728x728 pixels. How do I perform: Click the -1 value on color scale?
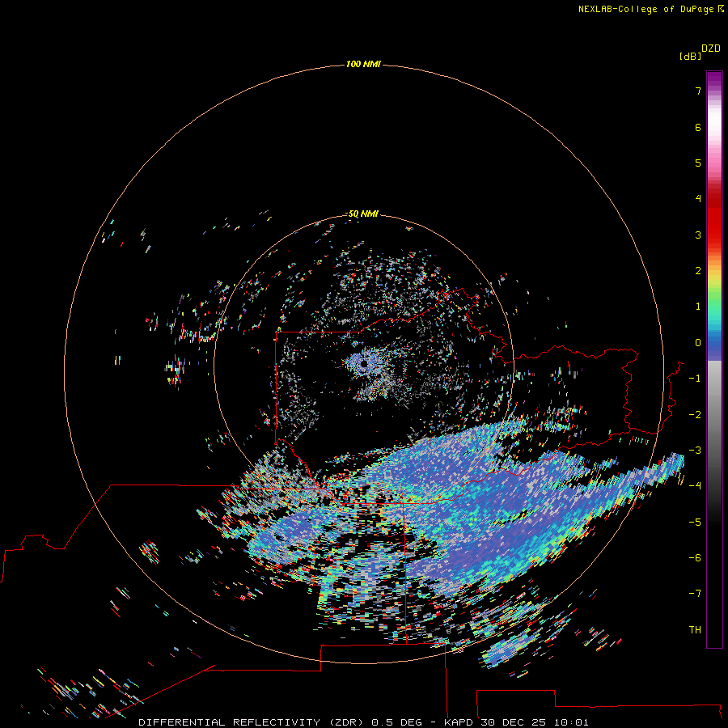tap(695, 379)
